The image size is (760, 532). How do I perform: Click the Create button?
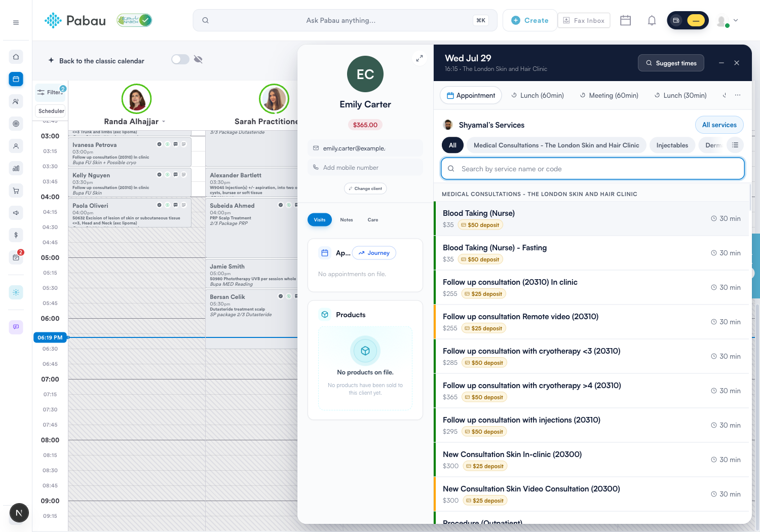(530, 20)
